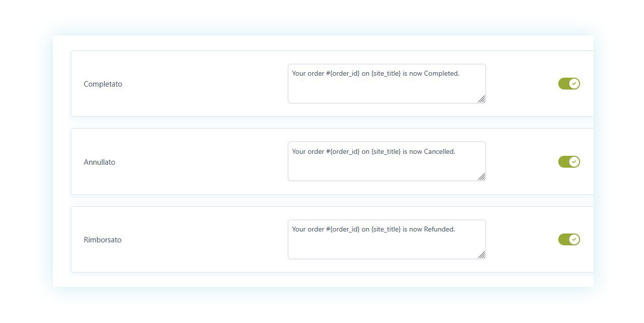Select the Rimborsato label

[x=103, y=240]
